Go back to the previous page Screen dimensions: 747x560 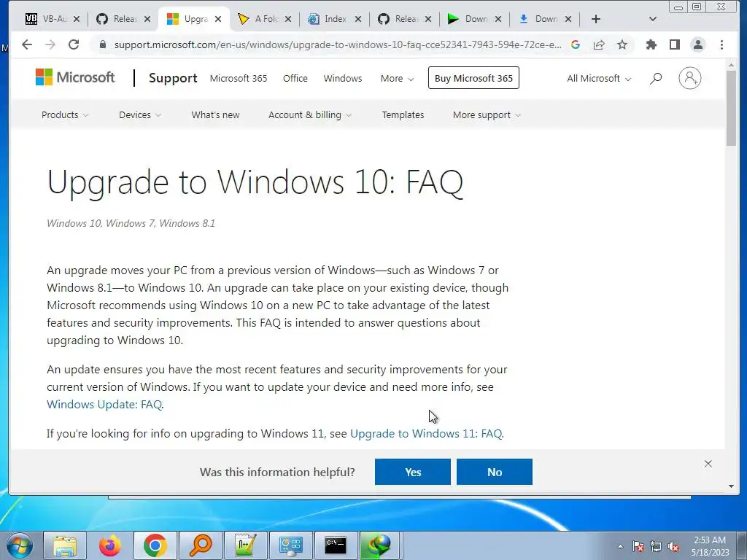27,44
